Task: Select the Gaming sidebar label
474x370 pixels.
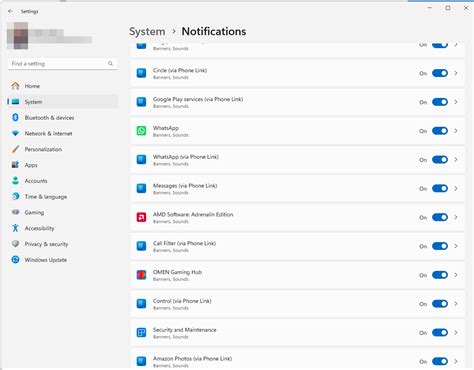Action: 34,212
